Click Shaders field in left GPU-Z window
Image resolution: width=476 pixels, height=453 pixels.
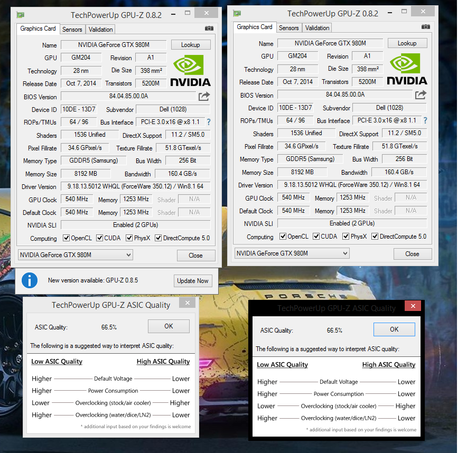tap(90, 135)
